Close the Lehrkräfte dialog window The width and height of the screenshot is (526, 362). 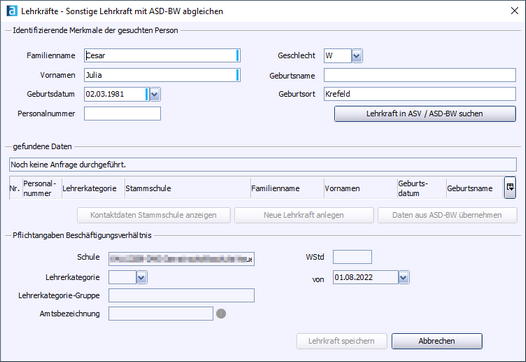(514, 11)
